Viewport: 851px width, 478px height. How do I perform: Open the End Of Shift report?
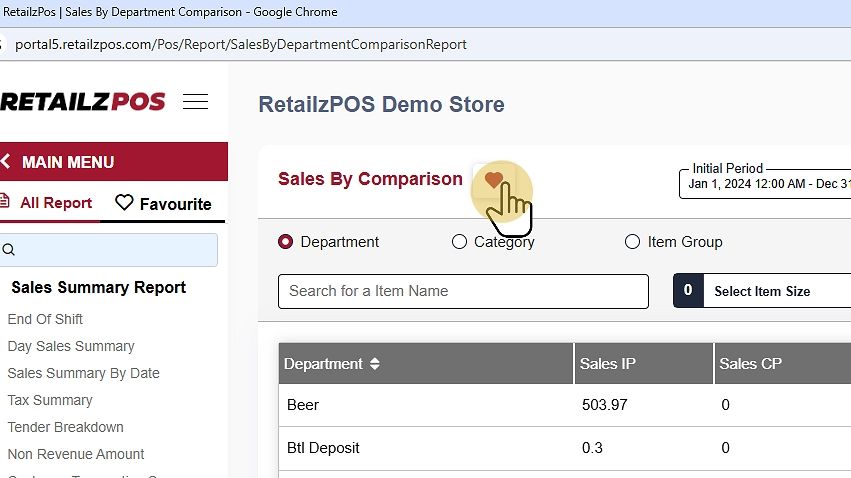tap(45, 319)
